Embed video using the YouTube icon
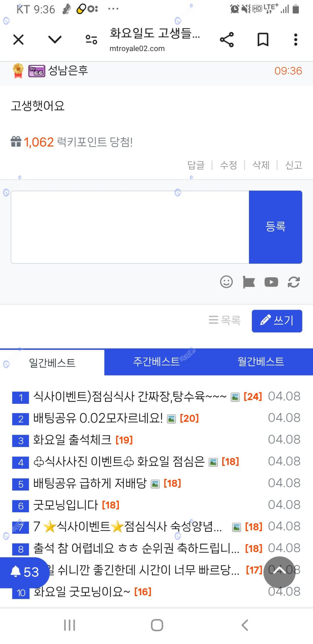The height and width of the screenshot is (644, 313). tap(271, 282)
